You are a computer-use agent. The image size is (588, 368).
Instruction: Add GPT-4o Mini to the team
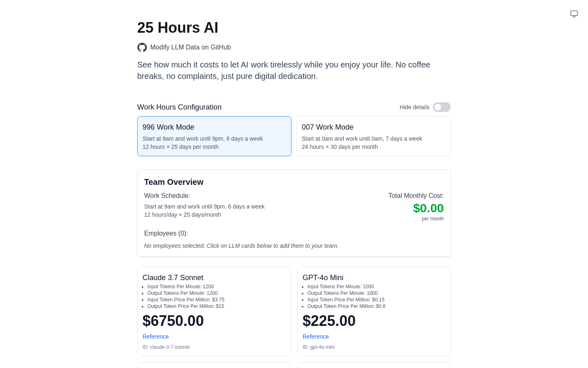click(374, 311)
